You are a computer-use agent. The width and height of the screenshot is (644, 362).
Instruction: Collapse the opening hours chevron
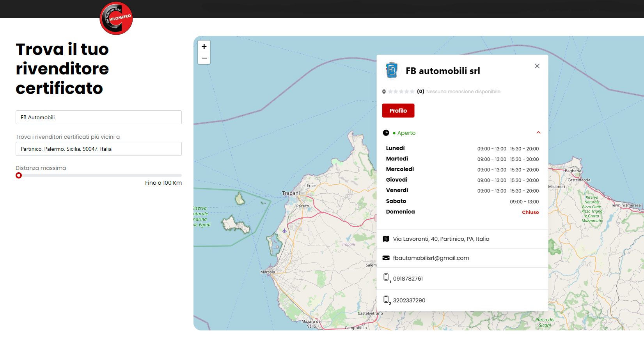click(x=538, y=133)
